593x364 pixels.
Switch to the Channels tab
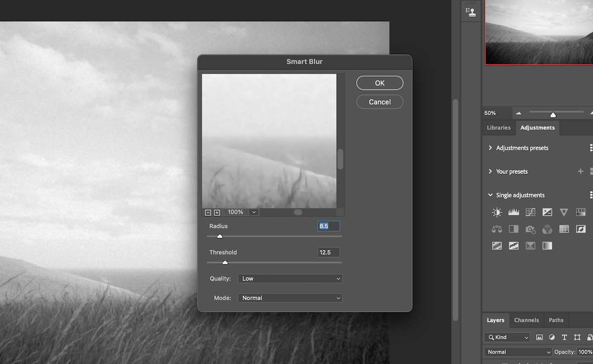pyautogui.click(x=526, y=320)
